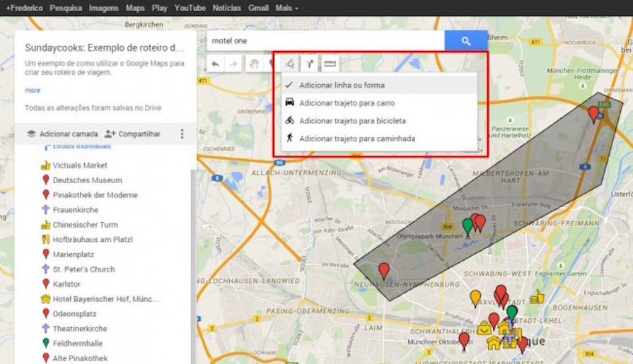Viewport: 633px width, 364px height.
Task: Click the yellow shopping bag map marker
Action: click(484, 328)
